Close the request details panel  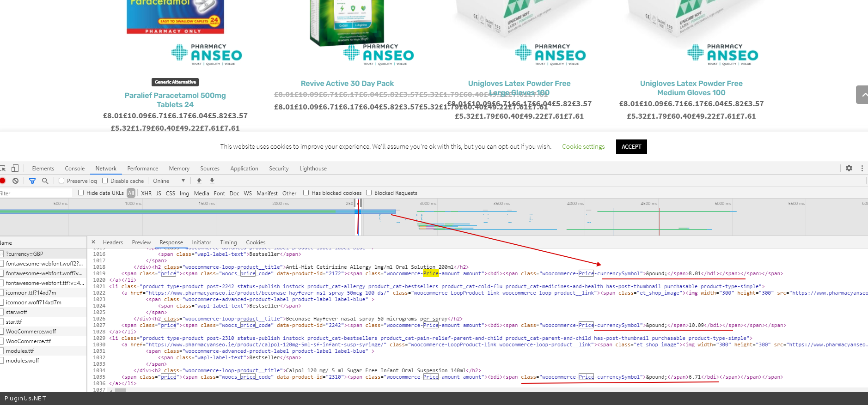click(93, 242)
